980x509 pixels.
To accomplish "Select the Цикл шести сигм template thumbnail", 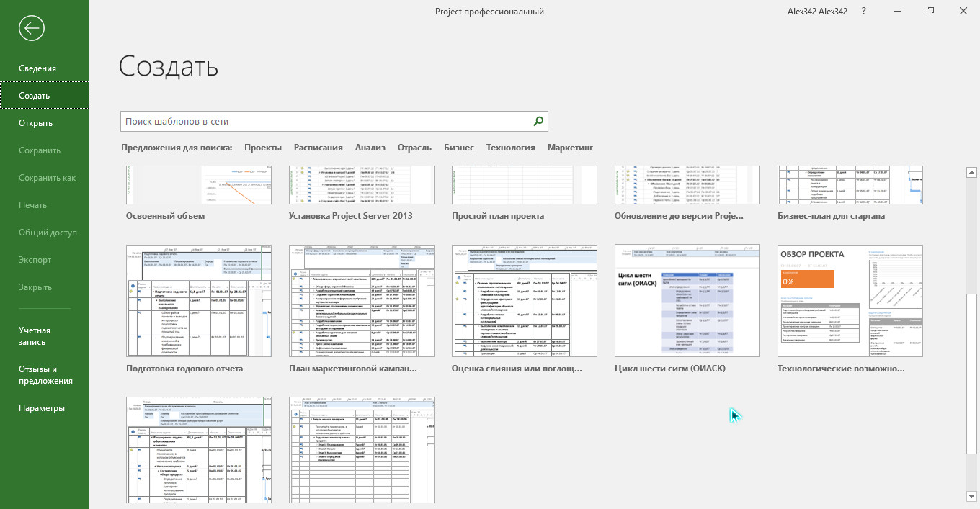I will [x=687, y=301].
